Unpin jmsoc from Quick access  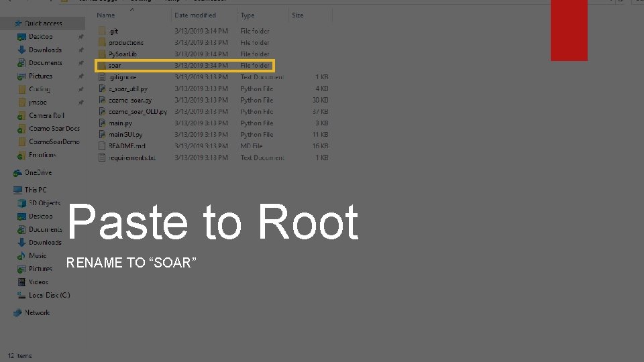[x=81, y=103]
